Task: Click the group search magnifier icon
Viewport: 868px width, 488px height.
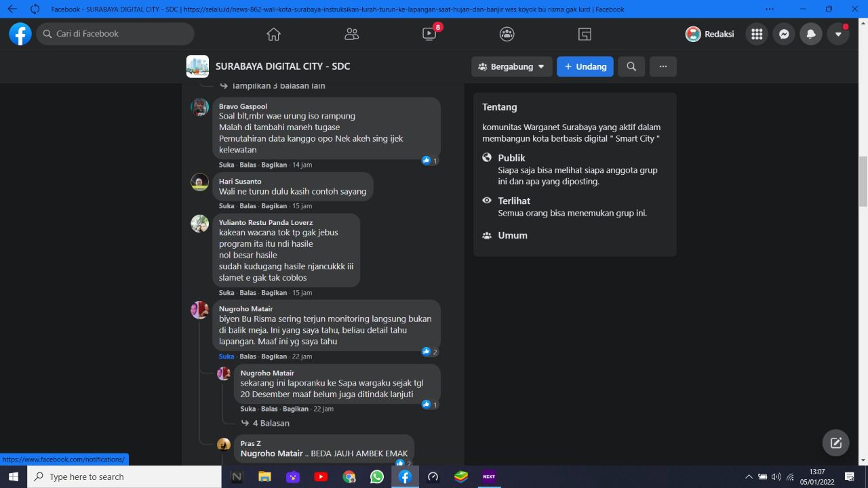Action: pyautogui.click(x=631, y=66)
